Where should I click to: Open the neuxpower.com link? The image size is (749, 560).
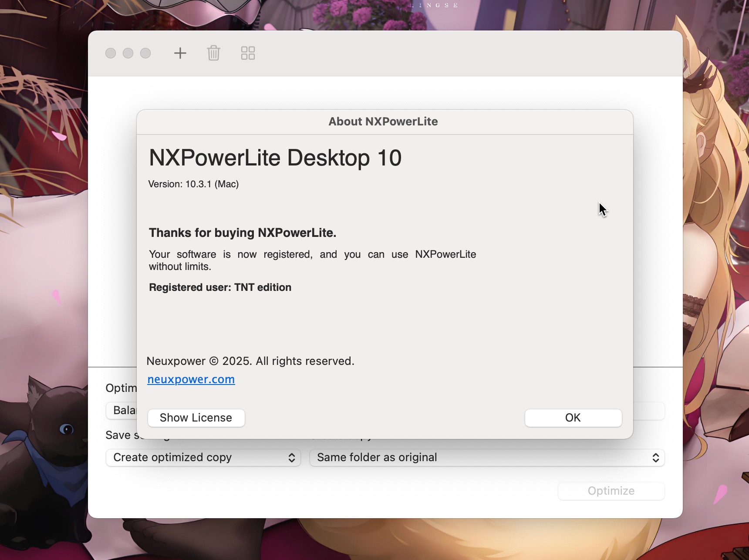[191, 379]
